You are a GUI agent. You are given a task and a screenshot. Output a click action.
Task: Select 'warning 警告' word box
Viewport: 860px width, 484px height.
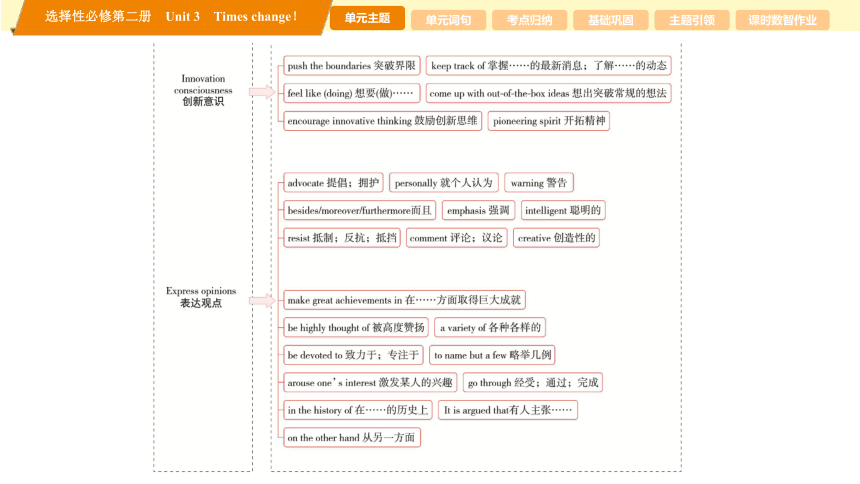(x=539, y=183)
